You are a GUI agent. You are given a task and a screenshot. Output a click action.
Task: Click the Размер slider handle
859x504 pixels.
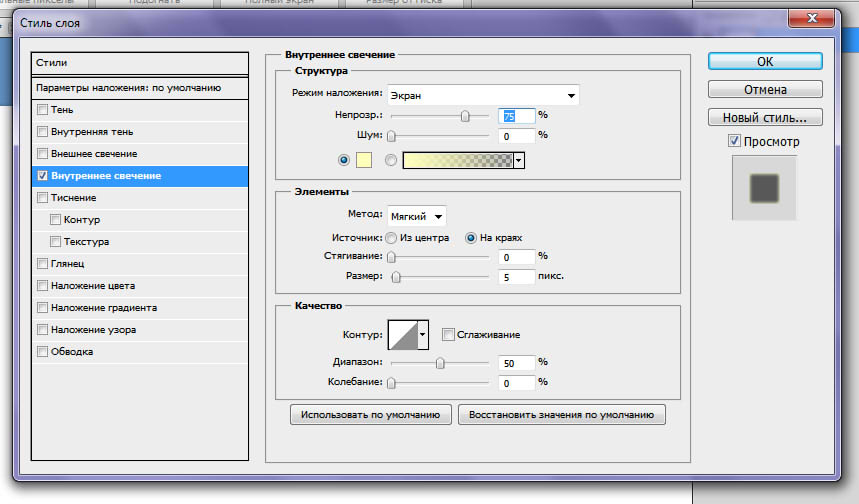tap(396, 277)
